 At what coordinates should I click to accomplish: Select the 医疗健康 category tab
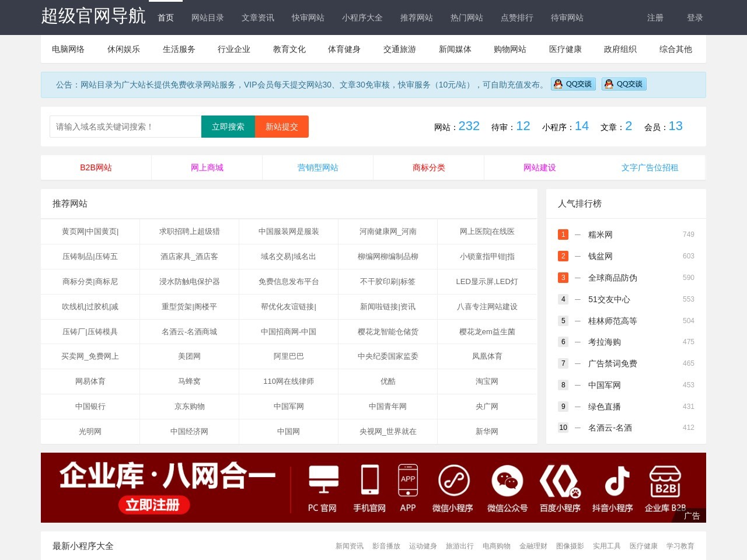coord(565,49)
